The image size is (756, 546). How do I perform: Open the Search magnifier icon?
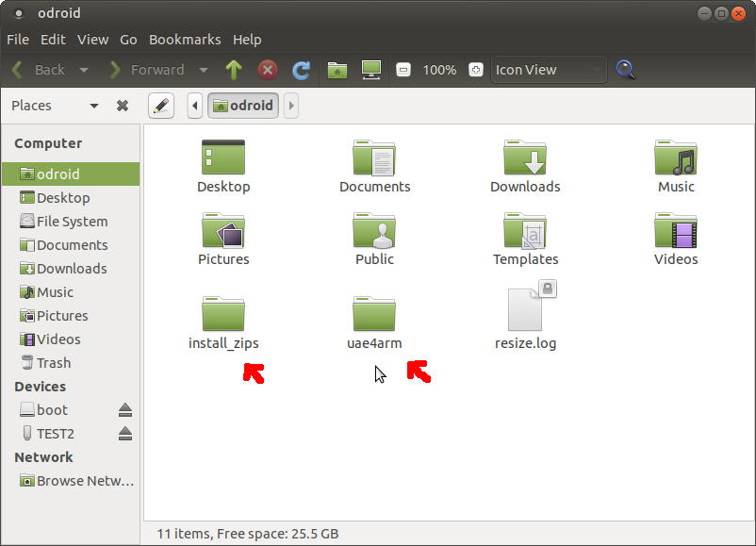click(625, 70)
